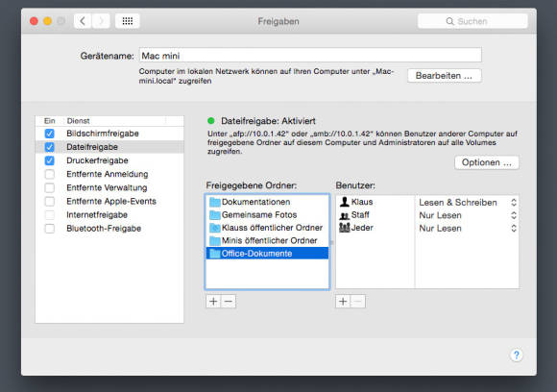Remove selected shared folder with minus button
This screenshot has height=392, width=557.
pos(229,302)
